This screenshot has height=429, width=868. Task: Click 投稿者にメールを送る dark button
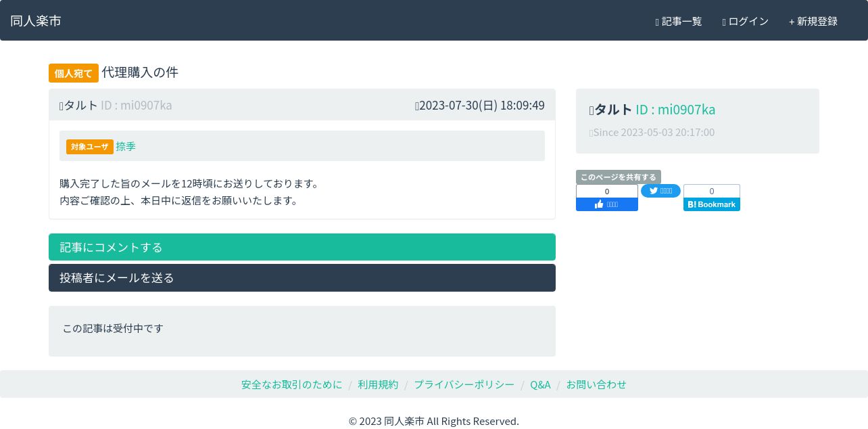pyautogui.click(x=302, y=277)
